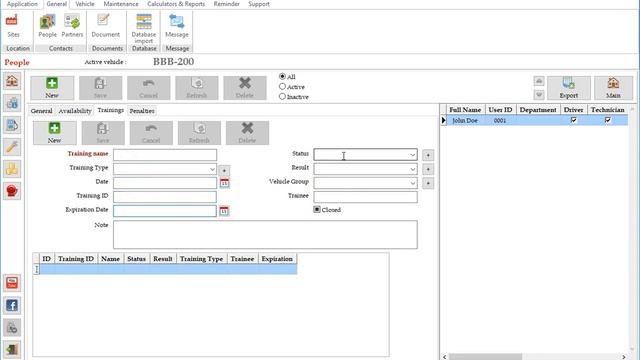The height and width of the screenshot is (360, 640).
Task: Open the Support ribbon tab
Action: tap(259, 4)
